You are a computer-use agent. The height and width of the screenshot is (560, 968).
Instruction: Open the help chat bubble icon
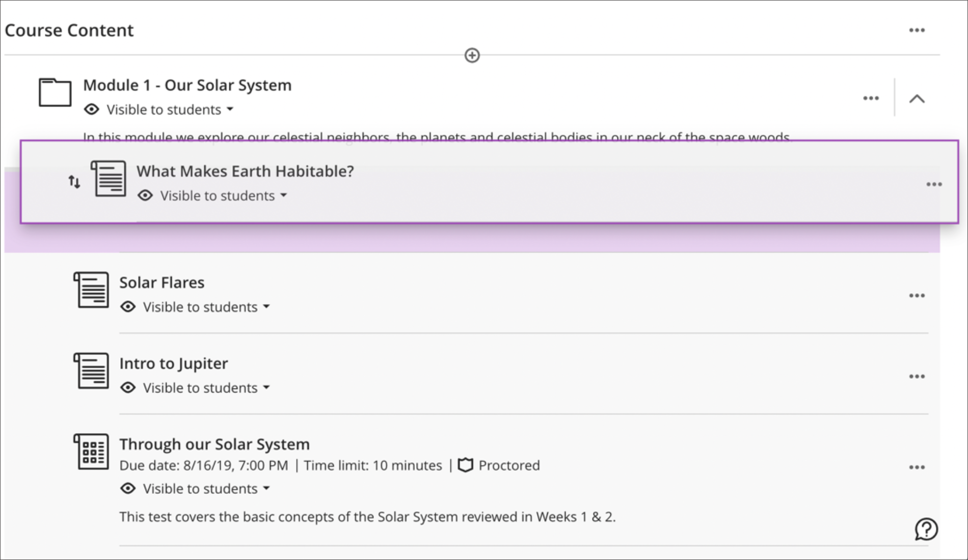pyautogui.click(x=926, y=529)
